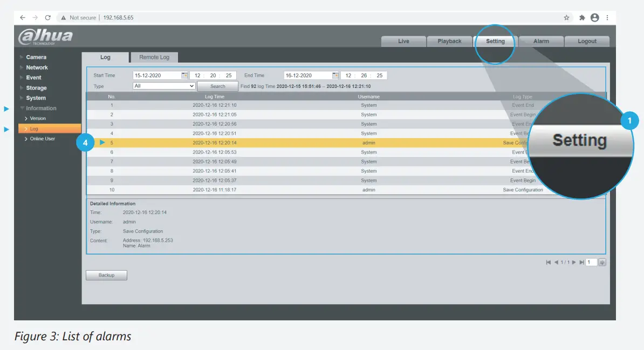Select log row 2020-12-16 12:21:10
Viewport: 644px width, 350px height.
(x=346, y=105)
